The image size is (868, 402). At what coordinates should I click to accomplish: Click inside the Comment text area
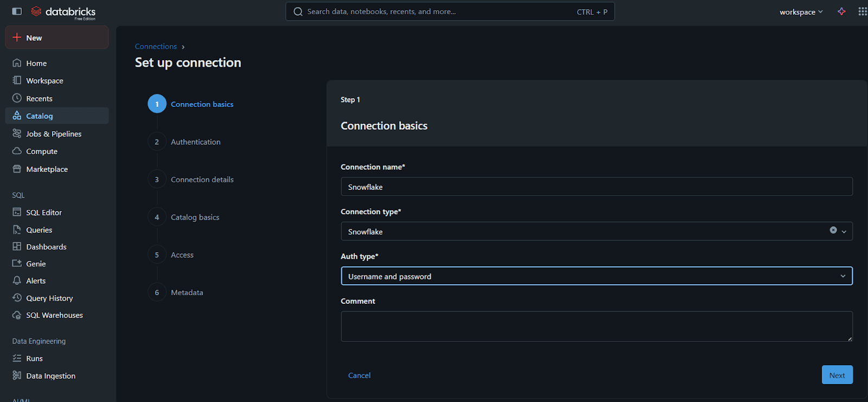(597, 326)
